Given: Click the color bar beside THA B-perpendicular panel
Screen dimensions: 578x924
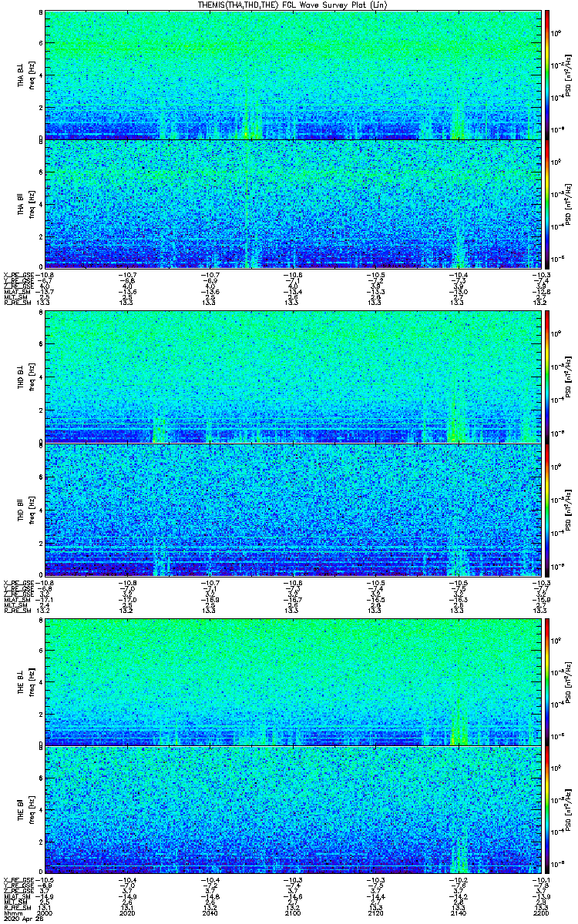Looking at the screenshot, I should (x=547, y=75).
